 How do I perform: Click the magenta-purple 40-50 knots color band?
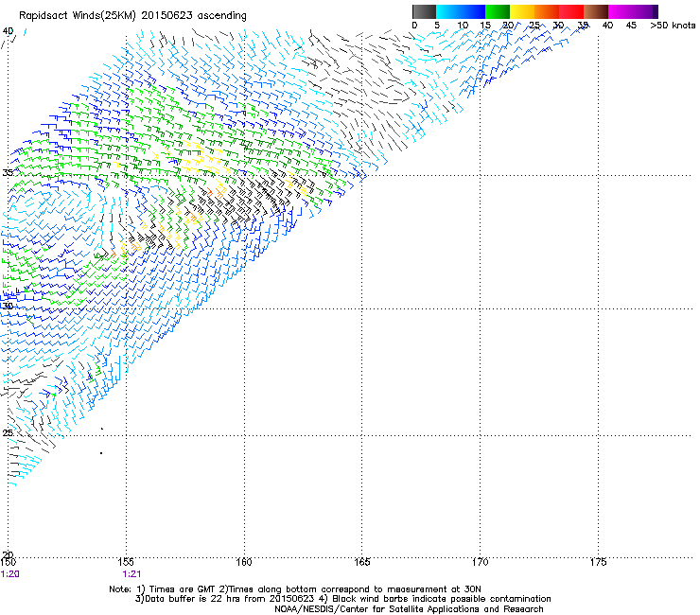(633, 11)
